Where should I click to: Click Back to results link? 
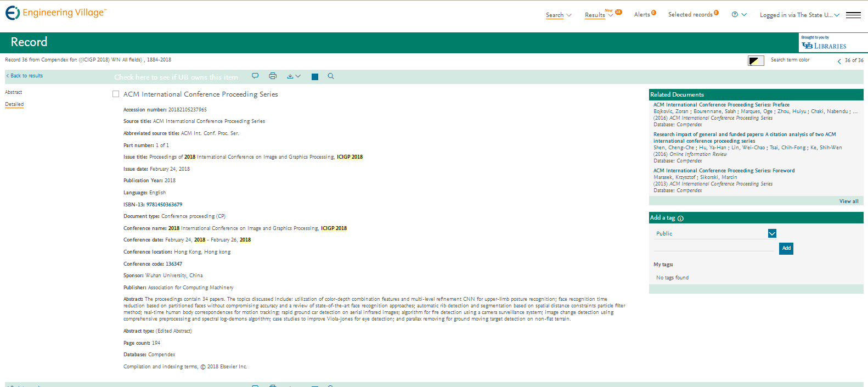[x=25, y=76]
